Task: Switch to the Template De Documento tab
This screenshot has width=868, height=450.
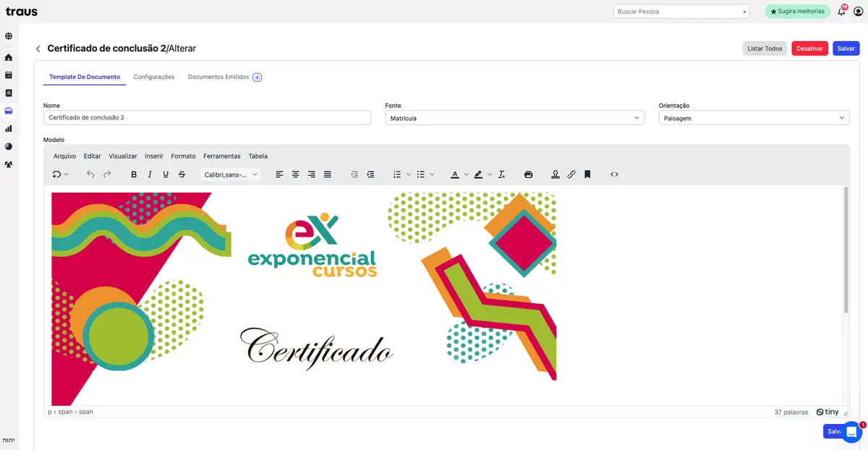Action: point(85,77)
